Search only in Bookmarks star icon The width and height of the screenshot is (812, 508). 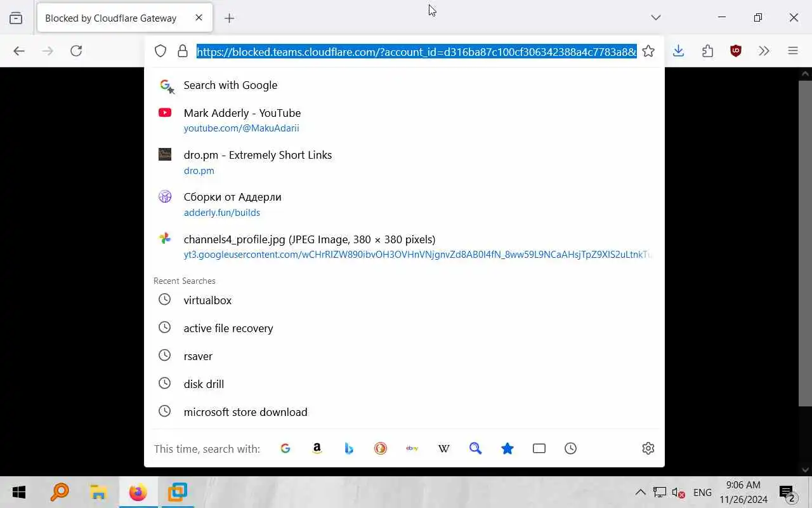[x=507, y=448]
